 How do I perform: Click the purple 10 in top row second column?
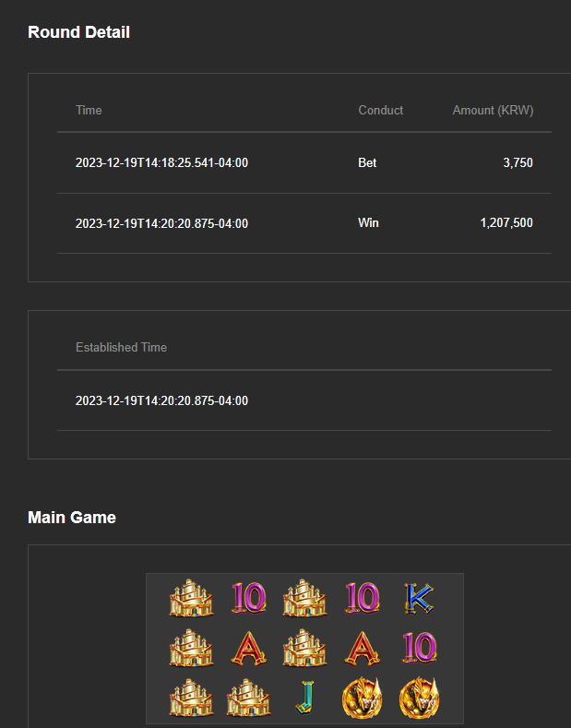pyautogui.click(x=248, y=598)
